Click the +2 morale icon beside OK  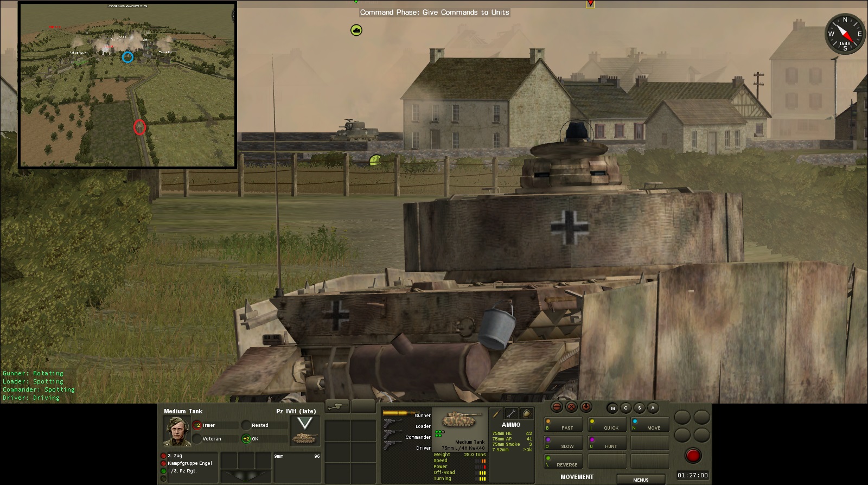(x=246, y=439)
